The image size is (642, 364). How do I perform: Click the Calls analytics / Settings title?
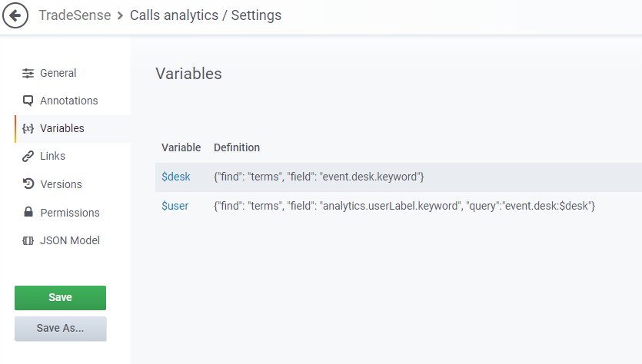click(x=205, y=15)
